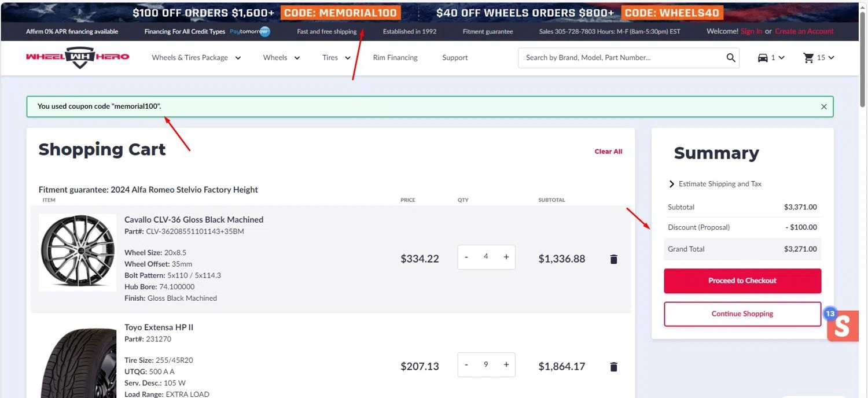This screenshot has height=398, width=868.
Task: Click the search magnifier icon
Action: [731, 58]
